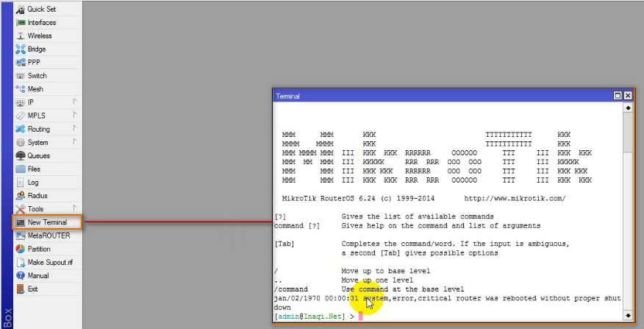The image size is (644, 329).
Task: Open the Log menu entry
Action: click(33, 183)
